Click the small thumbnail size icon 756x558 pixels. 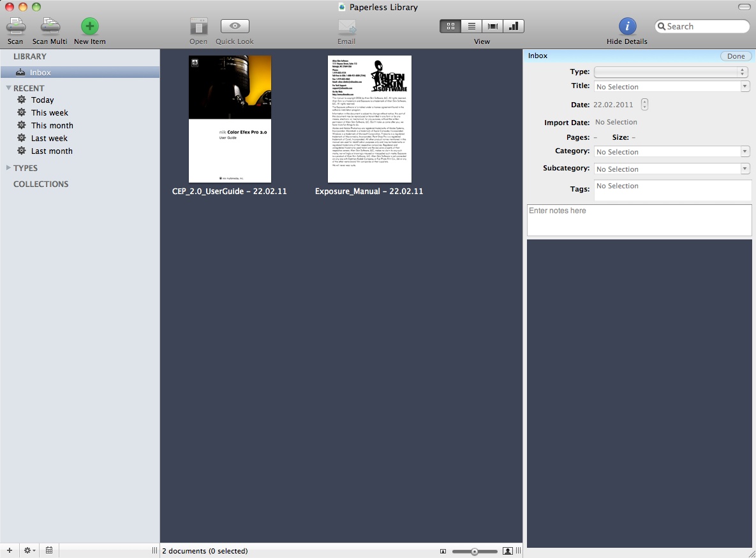click(443, 551)
